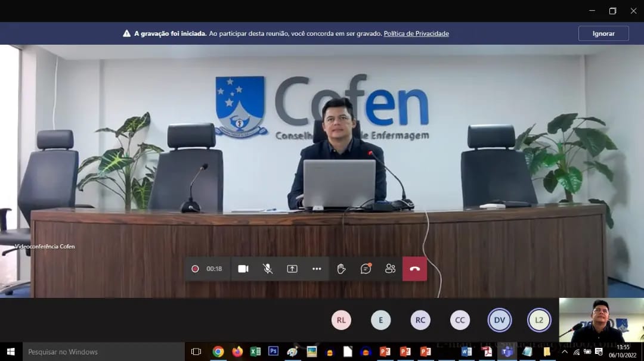Select participant avatar RC
This screenshot has height=361, width=644.
[x=420, y=320]
